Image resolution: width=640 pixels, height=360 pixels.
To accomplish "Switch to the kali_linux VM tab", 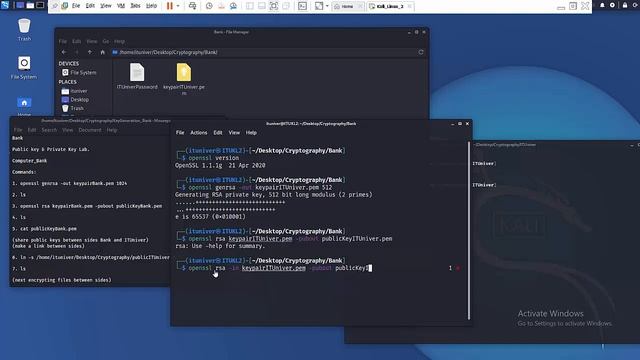I will click(390, 6).
